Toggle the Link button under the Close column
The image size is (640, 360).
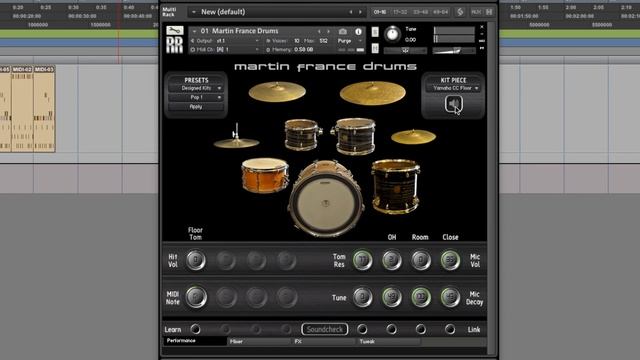tap(450, 329)
